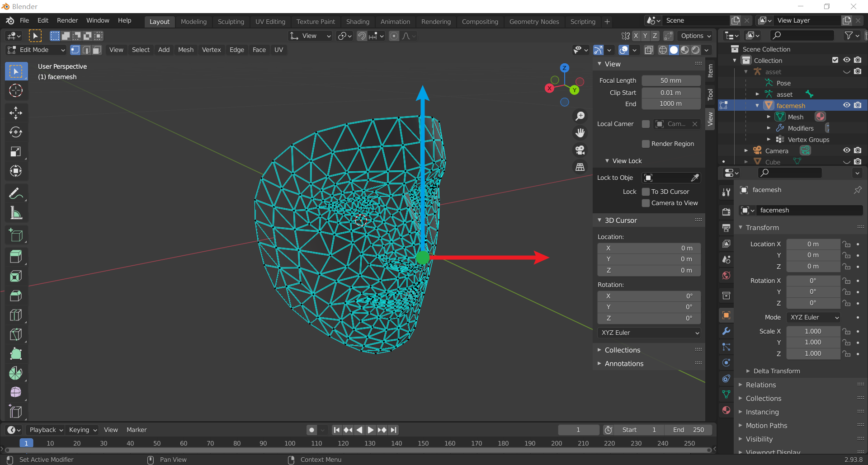Screen dimensions: 868x465
Task: Select the Annotate pencil tool
Action: tap(16, 193)
